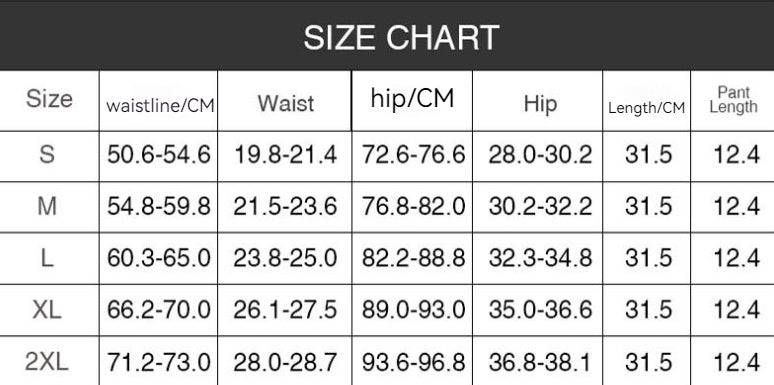Click the 82.2-88.8 hip cell
This screenshot has width=774, height=385.
[x=413, y=258]
